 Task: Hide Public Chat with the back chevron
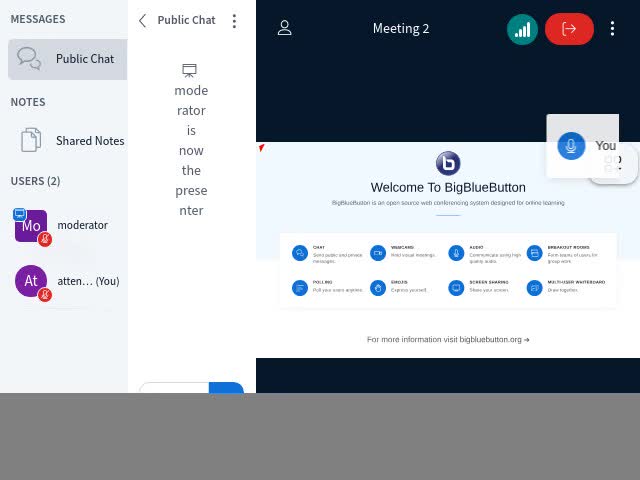click(142, 20)
